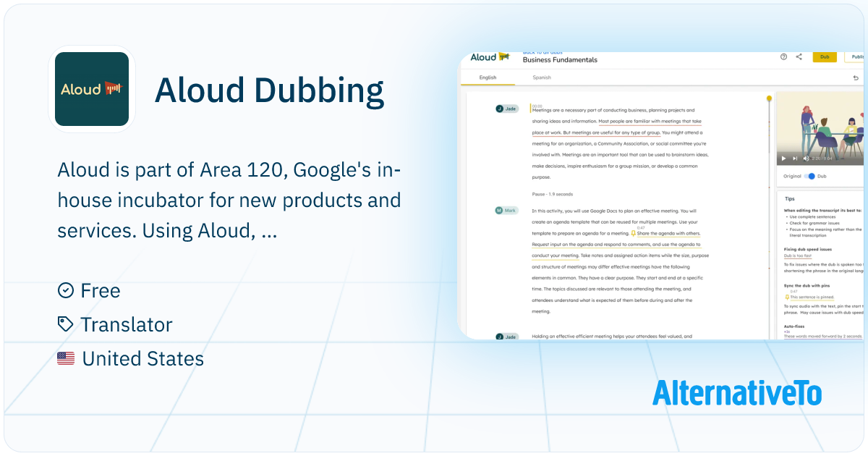This screenshot has height=456, width=868.
Task: Click the yellow timeline marker atop transcript
Action: point(769,98)
